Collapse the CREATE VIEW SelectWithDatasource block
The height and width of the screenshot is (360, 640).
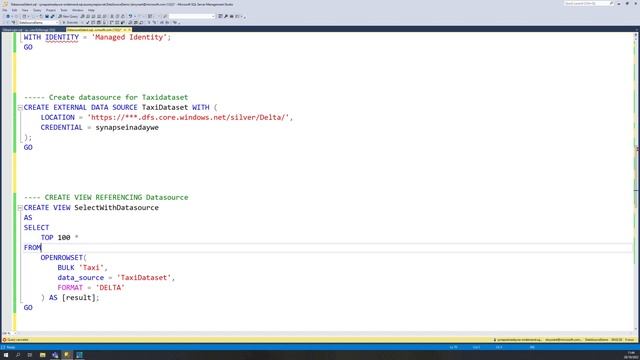click(x=20, y=208)
